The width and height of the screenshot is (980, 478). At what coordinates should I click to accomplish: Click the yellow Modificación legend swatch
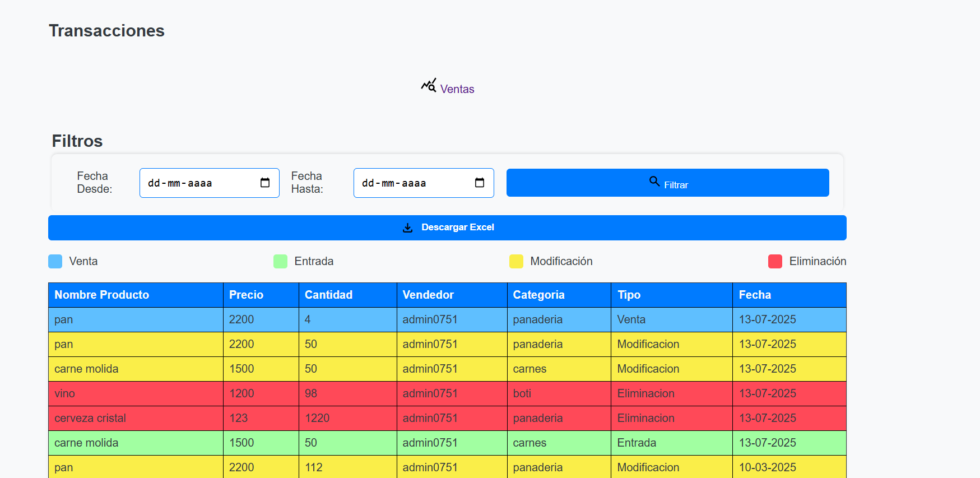pos(516,261)
